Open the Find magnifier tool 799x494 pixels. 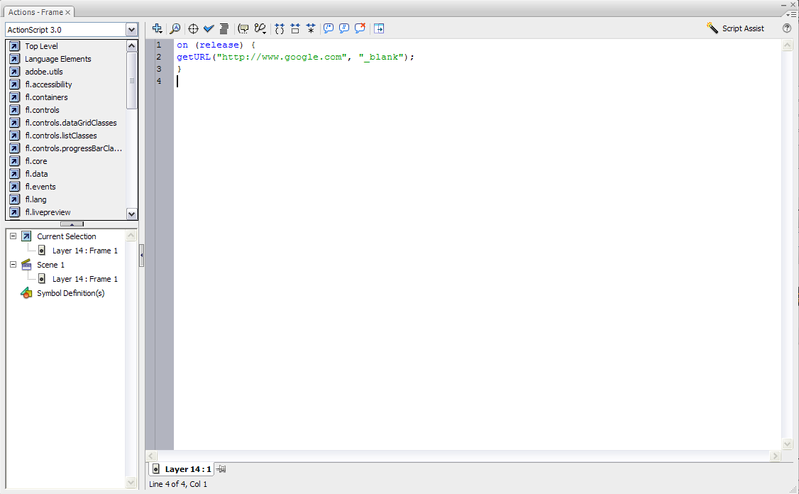[x=175, y=29]
